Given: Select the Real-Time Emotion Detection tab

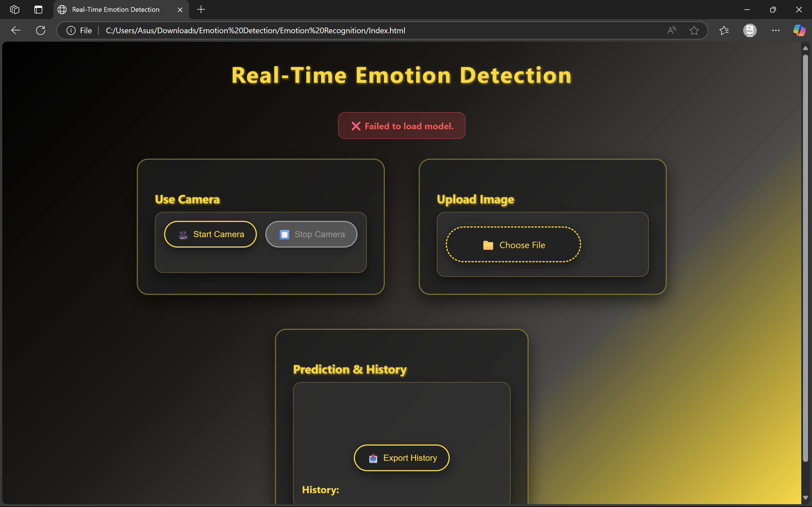Looking at the screenshot, I should (x=116, y=9).
